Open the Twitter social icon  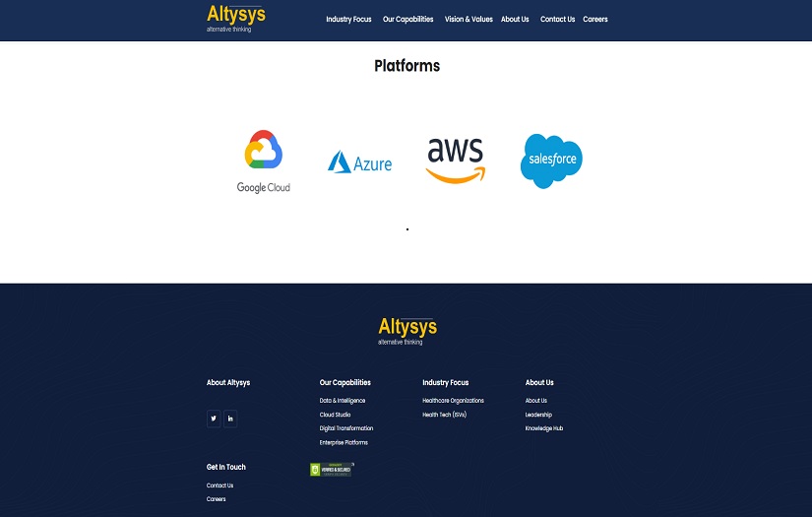pos(214,419)
